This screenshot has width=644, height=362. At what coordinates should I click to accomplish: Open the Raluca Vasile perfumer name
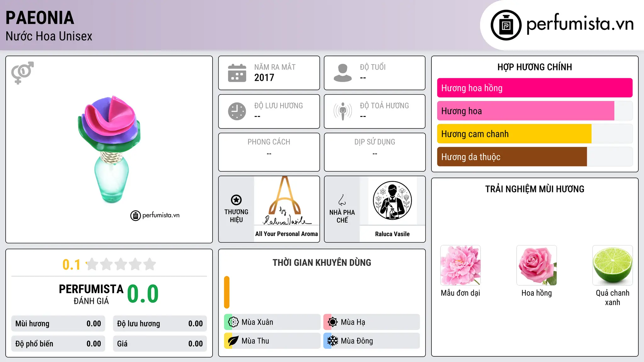coord(392,234)
